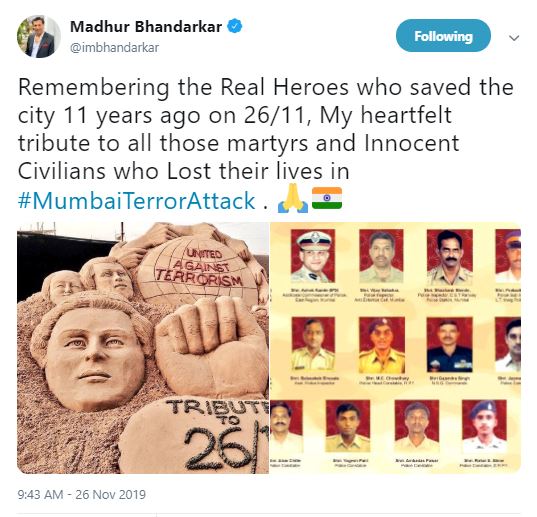Viewport: 537px width, 517px height.
Task: Open the @imbhandarkar handle link
Action: [x=114, y=48]
